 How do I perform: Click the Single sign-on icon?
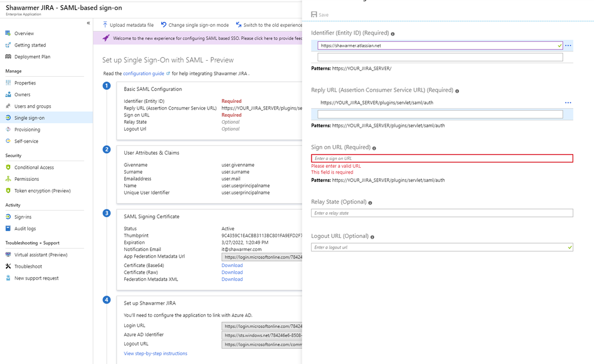point(8,118)
